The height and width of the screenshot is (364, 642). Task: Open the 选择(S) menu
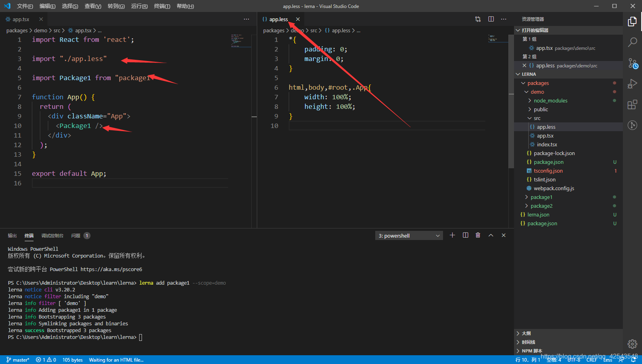pos(70,6)
